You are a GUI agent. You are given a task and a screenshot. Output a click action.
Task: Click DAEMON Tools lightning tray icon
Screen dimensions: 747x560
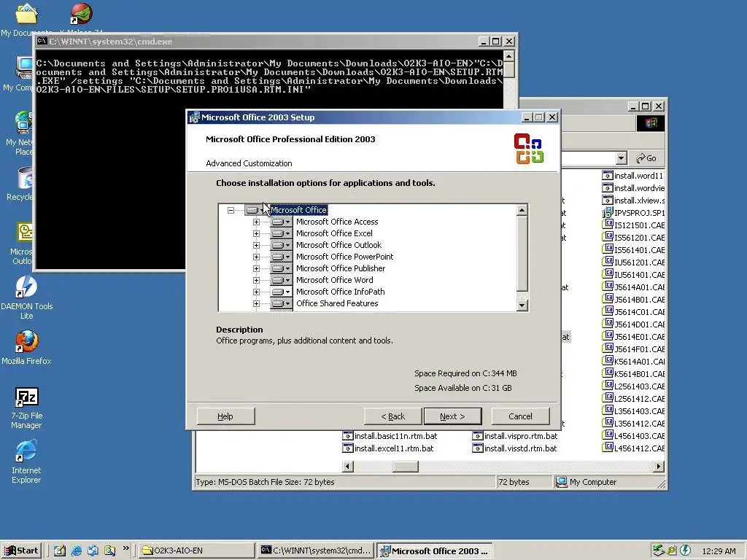(x=685, y=551)
